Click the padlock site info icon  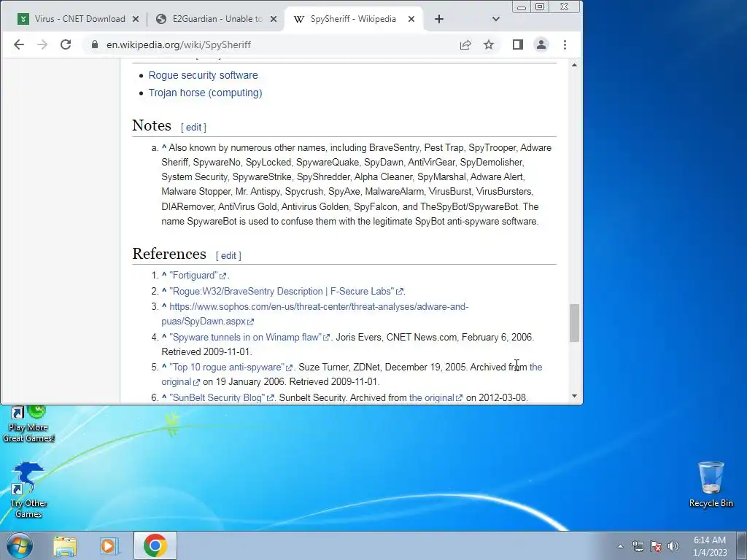[x=95, y=44]
